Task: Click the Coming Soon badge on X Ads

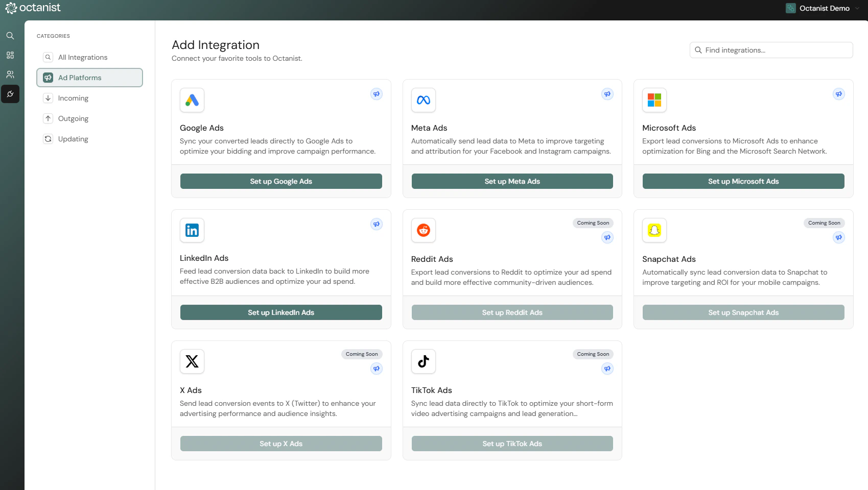Action: point(362,354)
